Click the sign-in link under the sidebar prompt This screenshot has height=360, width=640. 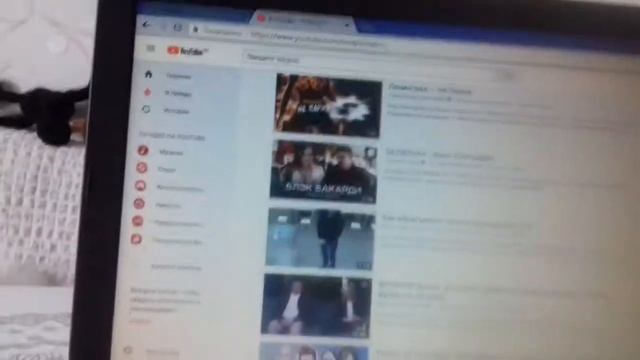point(140,322)
